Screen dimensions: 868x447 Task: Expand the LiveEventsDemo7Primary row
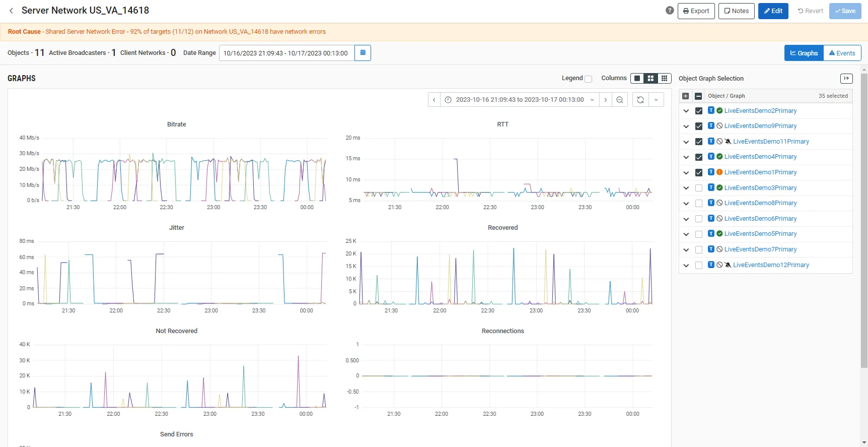tap(686, 249)
